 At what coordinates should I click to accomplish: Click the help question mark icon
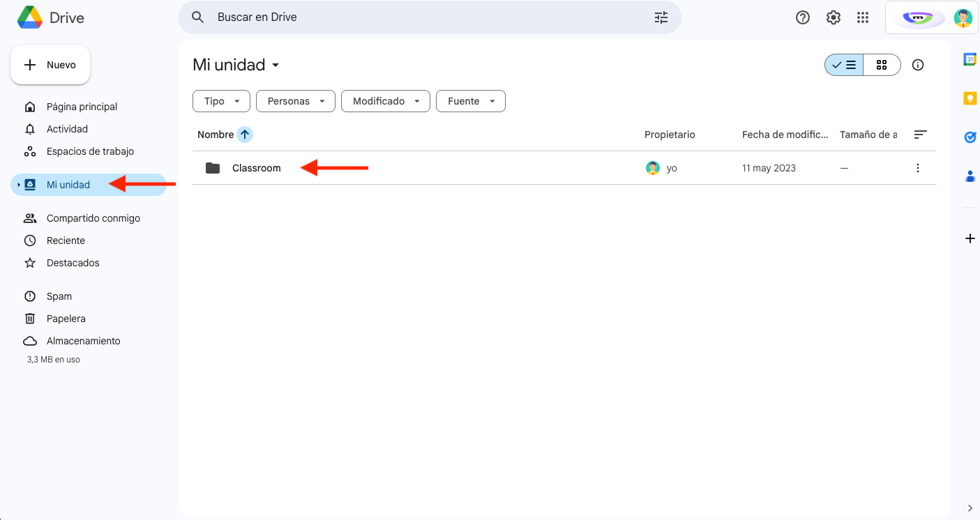click(803, 17)
